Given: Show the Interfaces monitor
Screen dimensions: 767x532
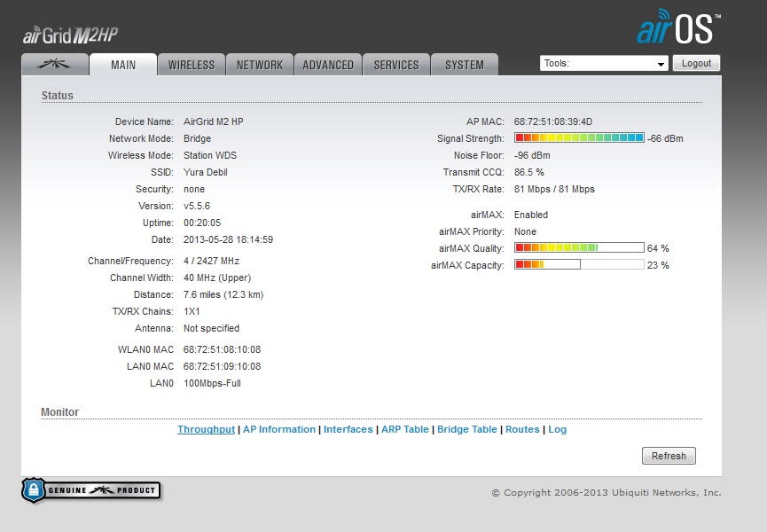Looking at the screenshot, I should tap(348, 429).
